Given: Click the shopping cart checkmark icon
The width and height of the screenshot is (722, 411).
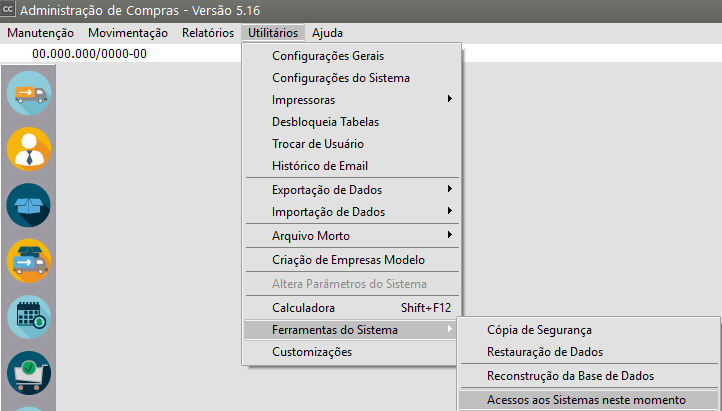Looking at the screenshot, I should coord(29,373).
